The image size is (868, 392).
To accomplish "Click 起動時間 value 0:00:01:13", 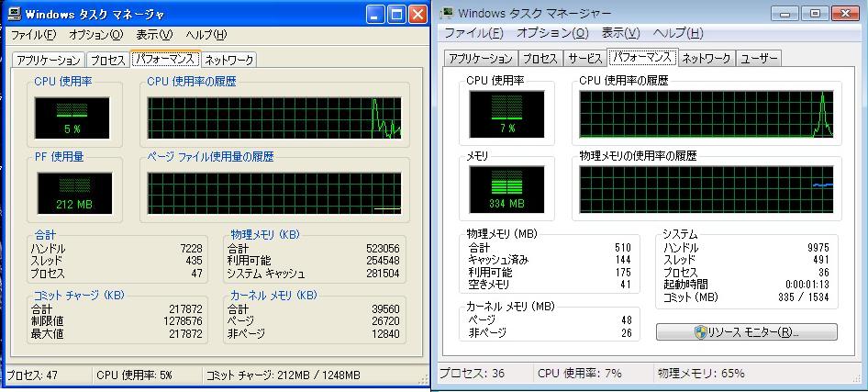I will (x=807, y=285).
